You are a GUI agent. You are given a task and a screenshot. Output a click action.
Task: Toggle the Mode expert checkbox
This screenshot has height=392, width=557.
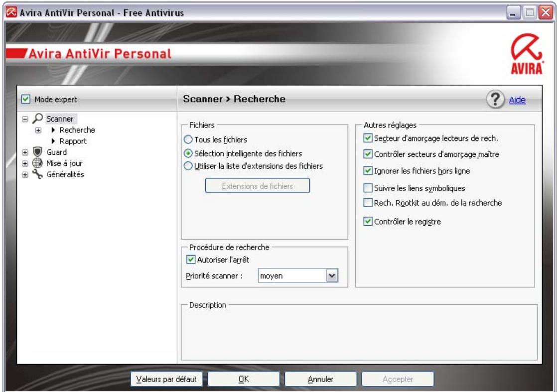pos(25,99)
